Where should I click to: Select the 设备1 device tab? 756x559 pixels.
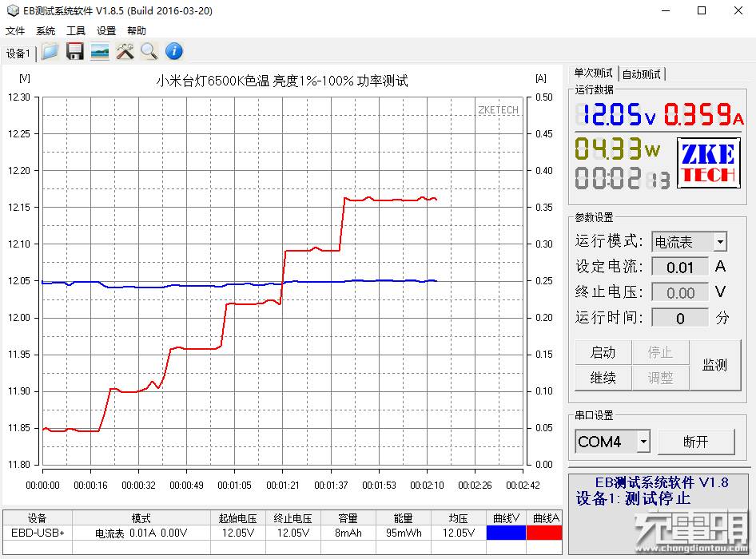click(x=18, y=54)
